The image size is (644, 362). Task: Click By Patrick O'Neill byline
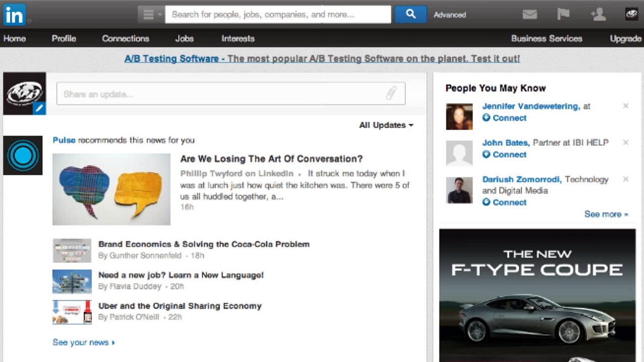129,317
